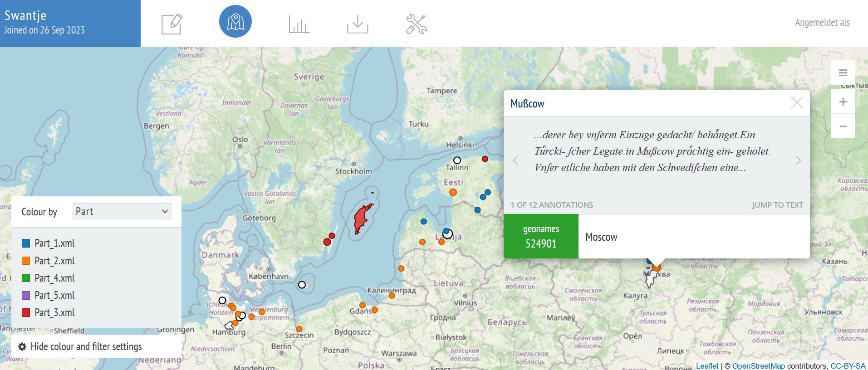The width and height of the screenshot is (868, 370).
Task: Click the red marker east of Tallinn
Action: click(485, 159)
